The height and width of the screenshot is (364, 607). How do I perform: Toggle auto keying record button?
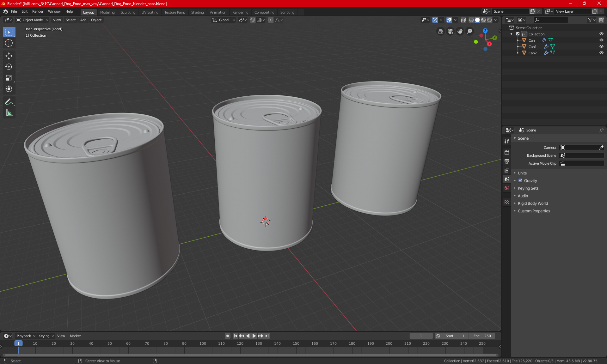(227, 336)
